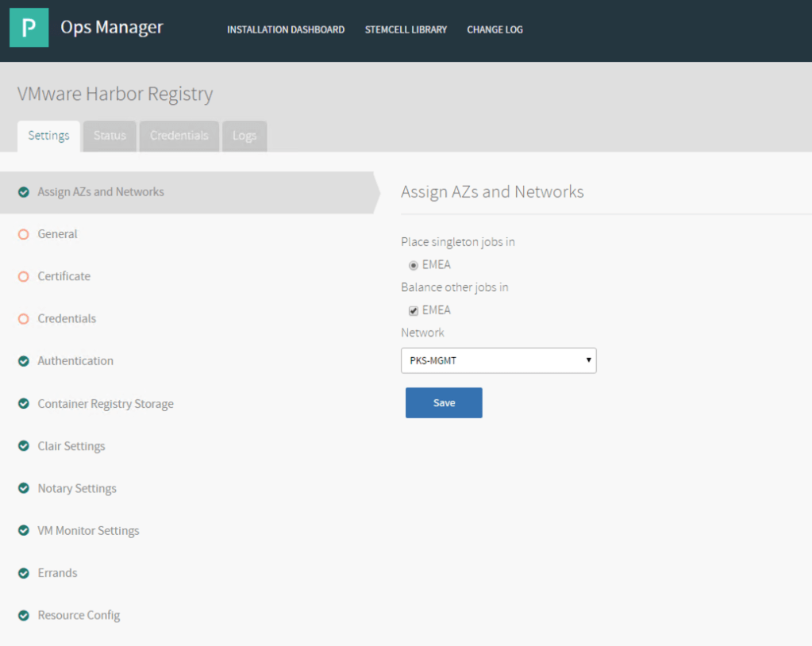Click the orange circle icon next to Certificate
Viewport: 812px width, 646px height.
24,276
